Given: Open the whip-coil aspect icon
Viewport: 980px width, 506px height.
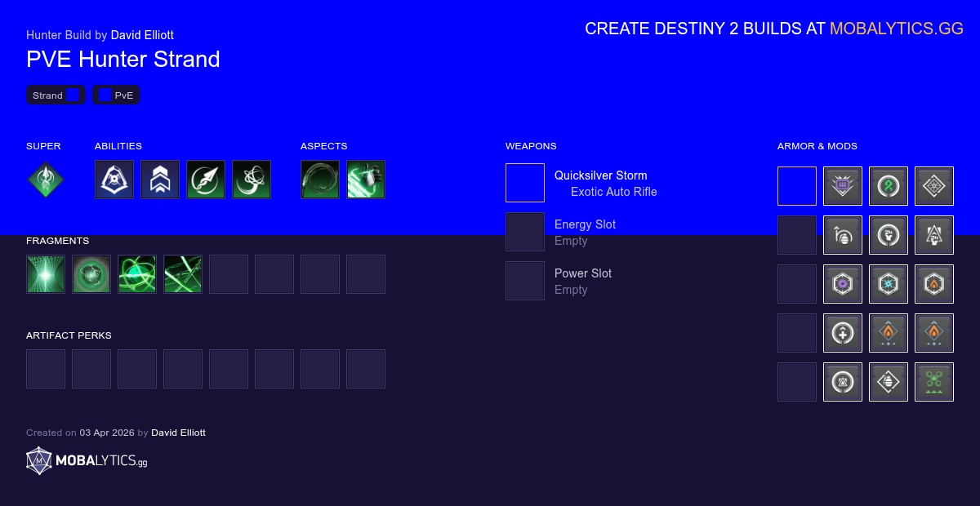Looking at the screenshot, I should click(x=320, y=180).
